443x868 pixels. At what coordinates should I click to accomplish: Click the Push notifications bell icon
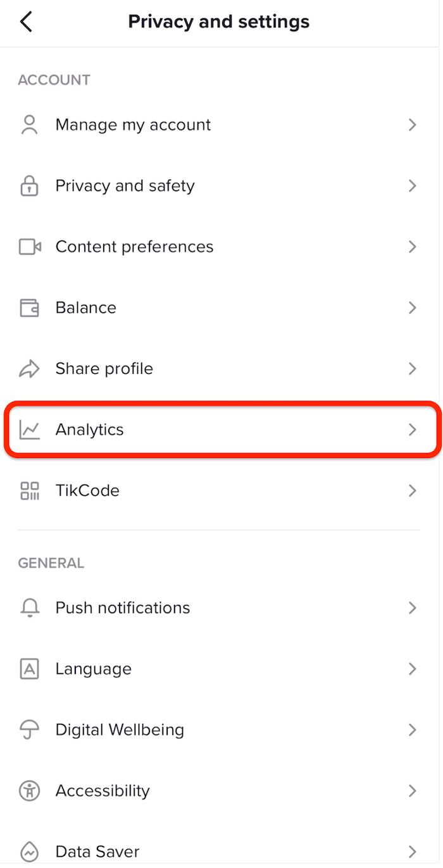[x=30, y=608]
